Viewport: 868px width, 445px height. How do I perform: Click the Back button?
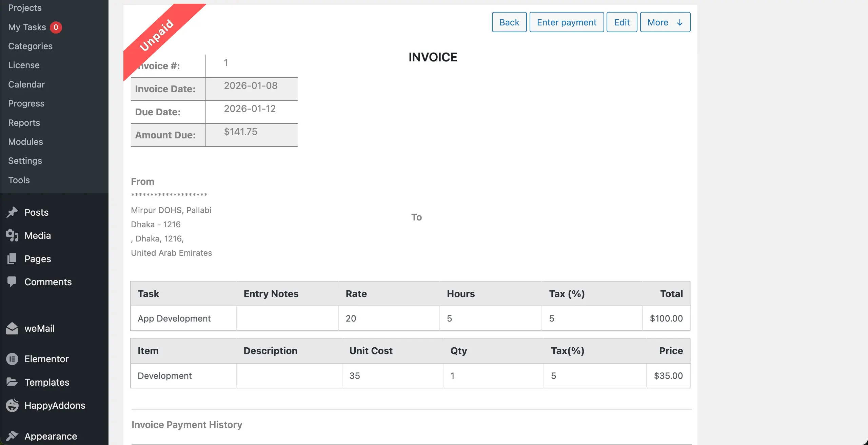pyautogui.click(x=509, y=22)
